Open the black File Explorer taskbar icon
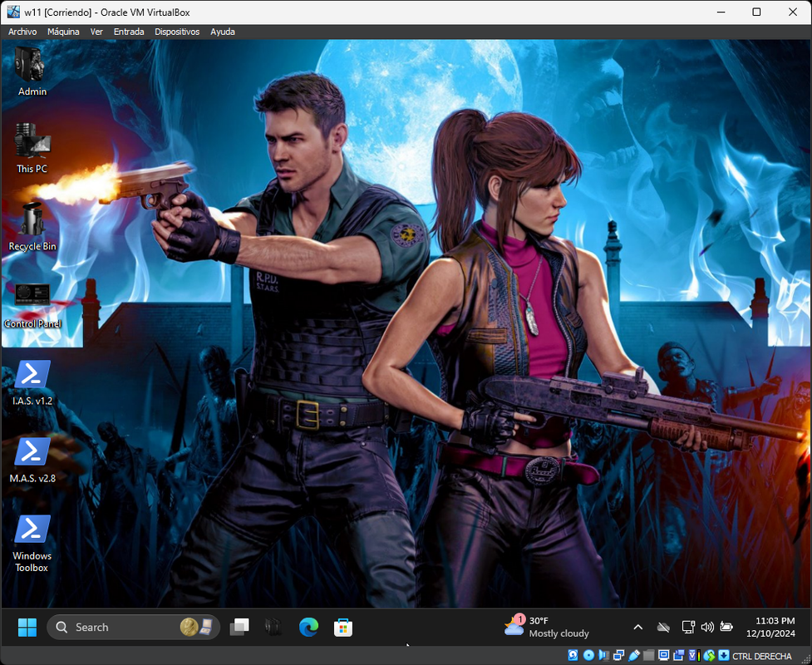812x665 pixels. pyautogui.click(x=273, y=628)
